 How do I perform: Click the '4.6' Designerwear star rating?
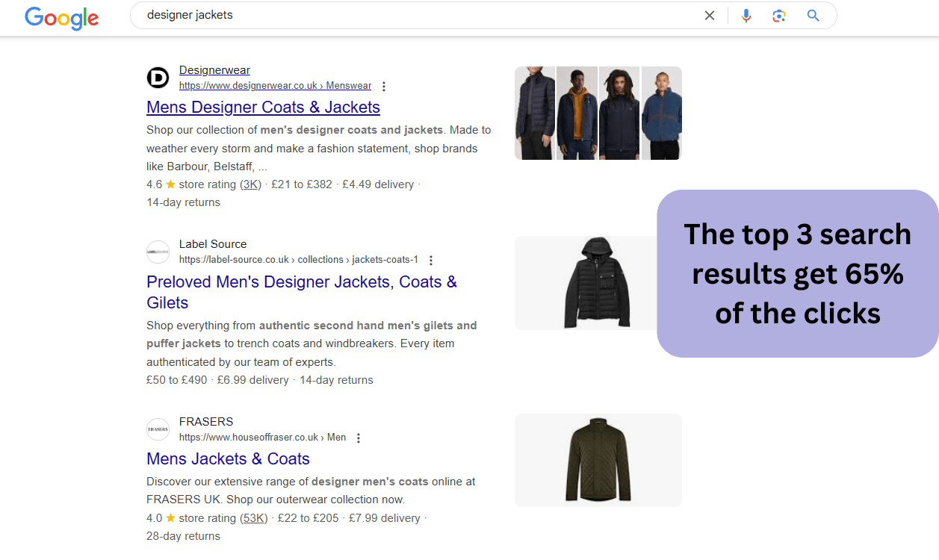(x=161, y=184)
